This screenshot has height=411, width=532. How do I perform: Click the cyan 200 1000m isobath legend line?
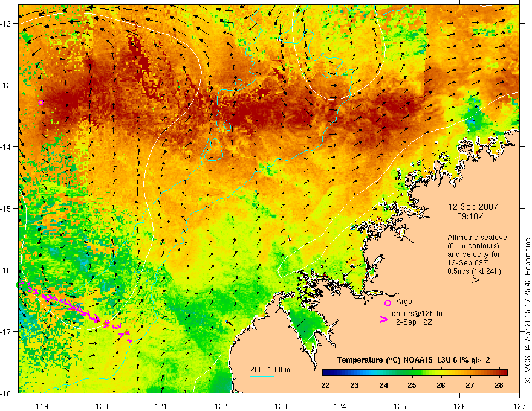[x=262, y=376]
